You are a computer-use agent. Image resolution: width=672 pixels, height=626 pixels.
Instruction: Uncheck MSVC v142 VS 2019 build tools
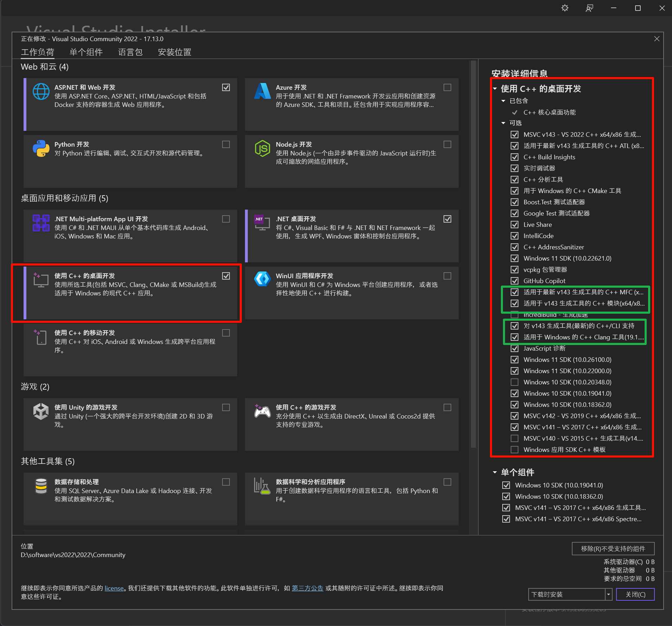515,416
